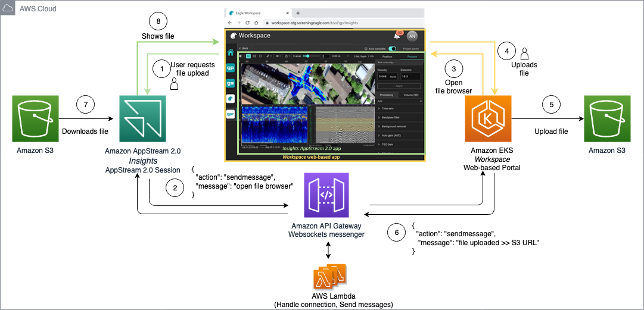The width and height of the screenshot is (644, 310).
Task: Select the Volume (3D) tab
Action: [x=410, y=95]
